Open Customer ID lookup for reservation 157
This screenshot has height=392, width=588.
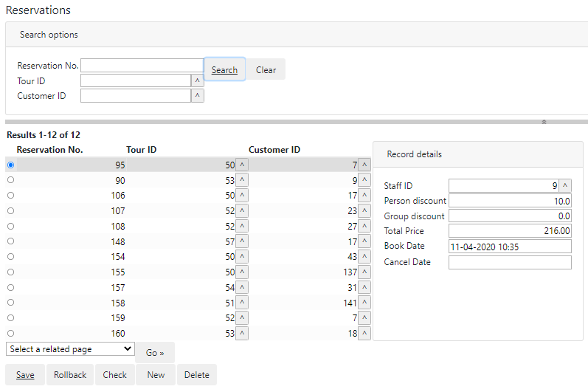click(364, 287)
